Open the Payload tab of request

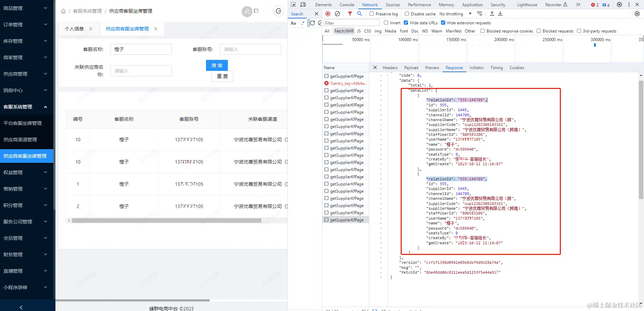point(411,68)
